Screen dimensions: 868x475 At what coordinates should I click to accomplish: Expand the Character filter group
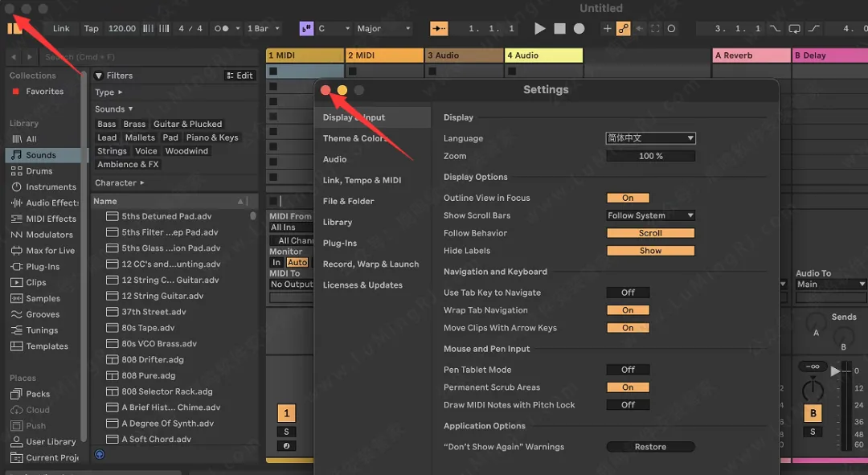(x=120, y=183)
